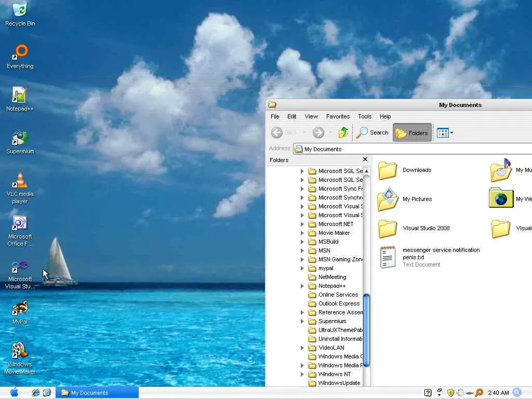Click the security shield tray icon
Viewport: 532px width, 399px height.
pyautogui.click(x=450, y=393)
